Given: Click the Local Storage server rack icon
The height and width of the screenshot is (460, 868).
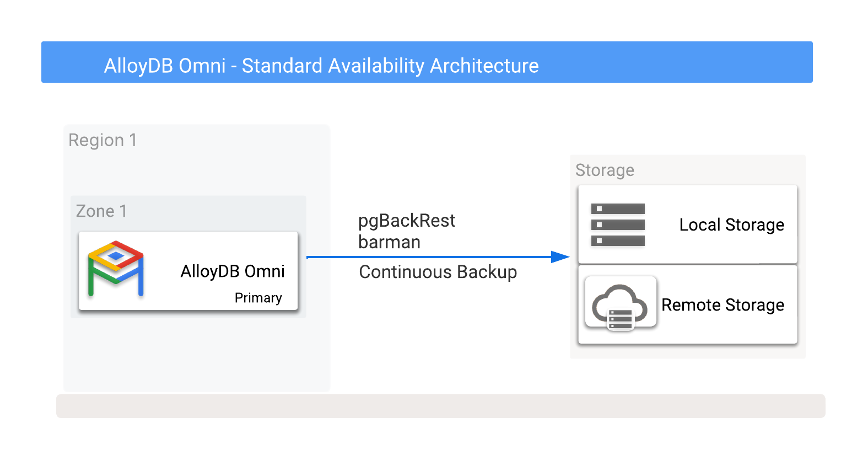Looking at the screenshot, I should click(618, 224).
